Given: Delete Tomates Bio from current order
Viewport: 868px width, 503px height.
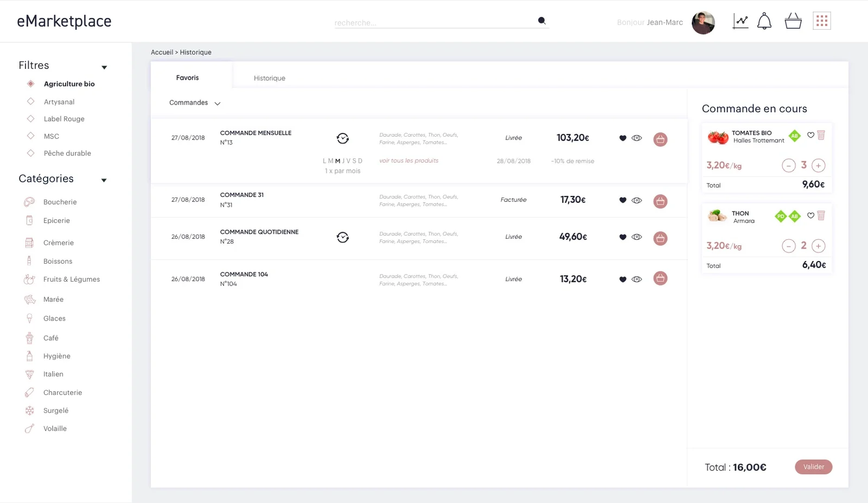Looking at the screenshot, I should tap(821, 135).
